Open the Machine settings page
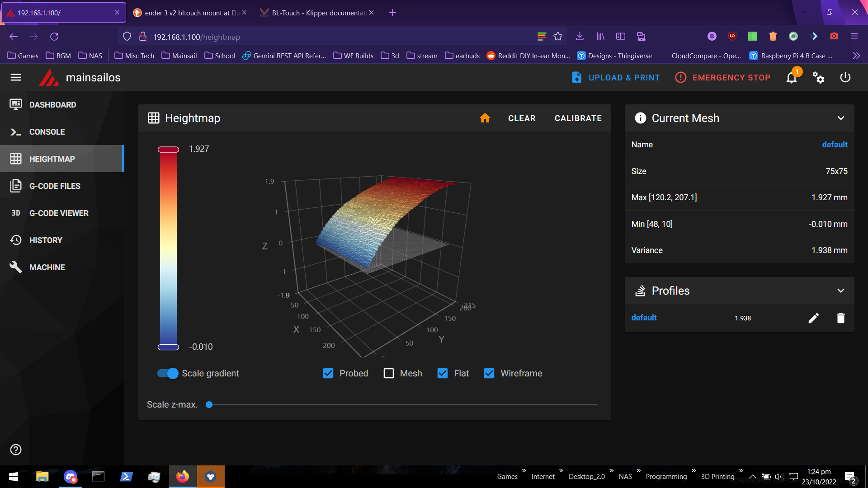Viewport: 868px width, 488px height. coord(47,267)
